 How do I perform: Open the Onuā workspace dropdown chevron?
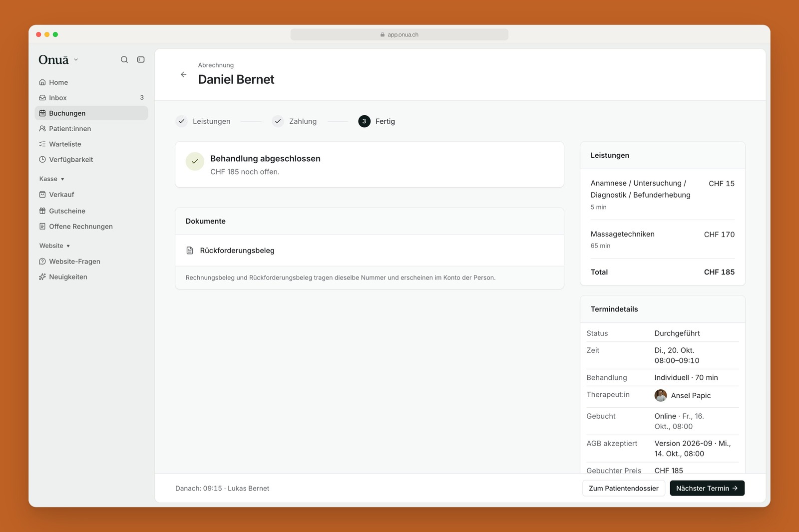click(76, 59)
